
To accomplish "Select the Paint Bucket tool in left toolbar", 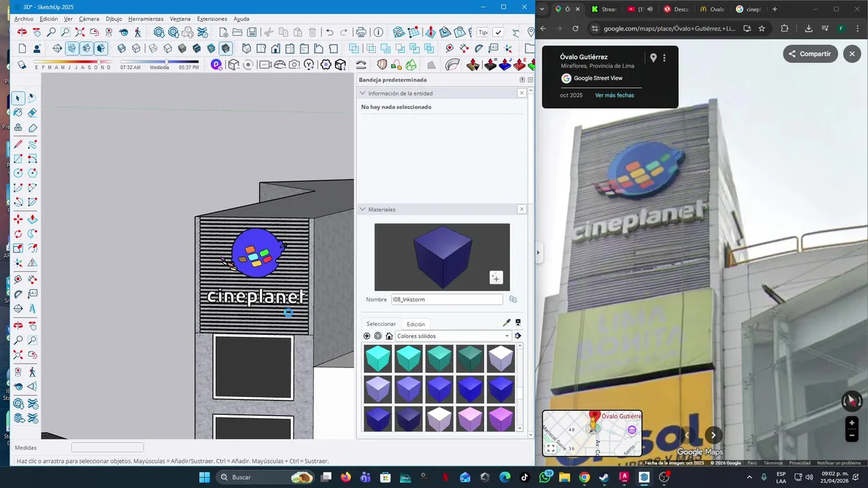I will tap(18, 113).
